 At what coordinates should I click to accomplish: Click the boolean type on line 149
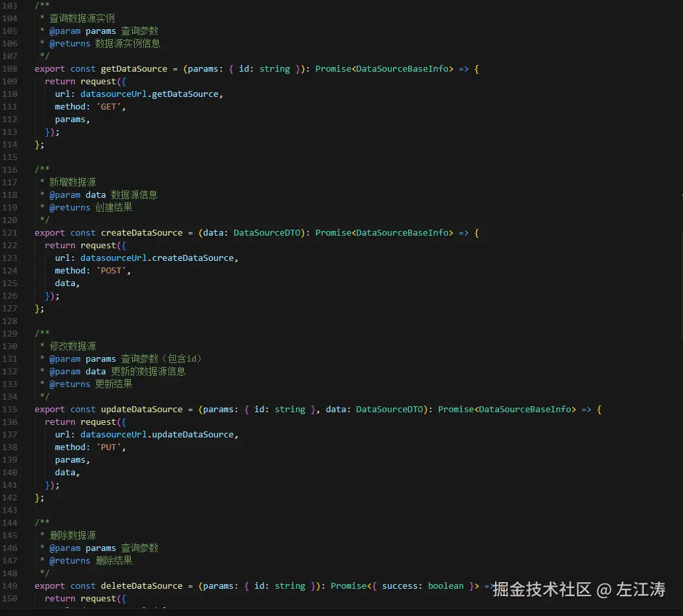pos(445,585)
